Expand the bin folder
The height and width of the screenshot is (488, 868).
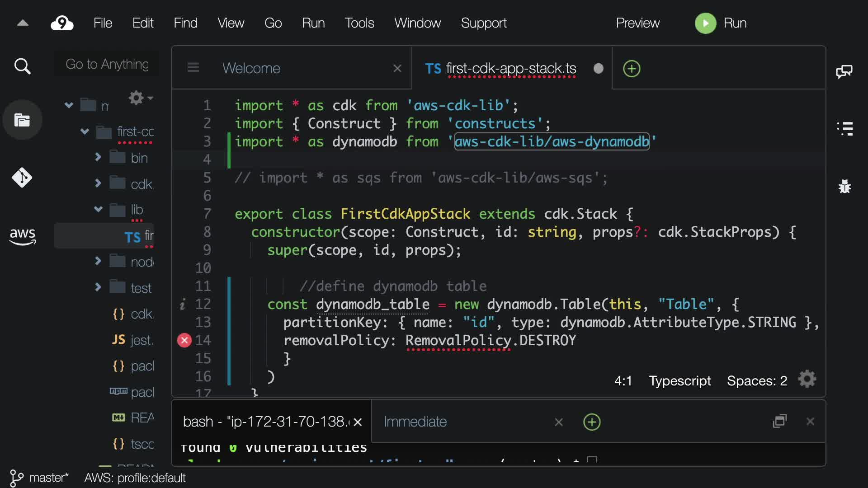point(98,157)
